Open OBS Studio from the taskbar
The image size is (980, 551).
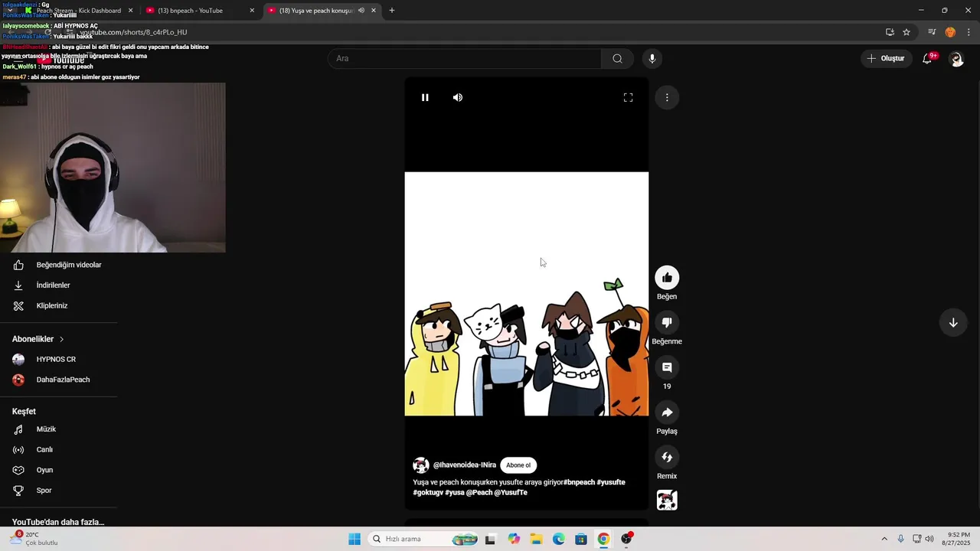click(x=627, y=539)
